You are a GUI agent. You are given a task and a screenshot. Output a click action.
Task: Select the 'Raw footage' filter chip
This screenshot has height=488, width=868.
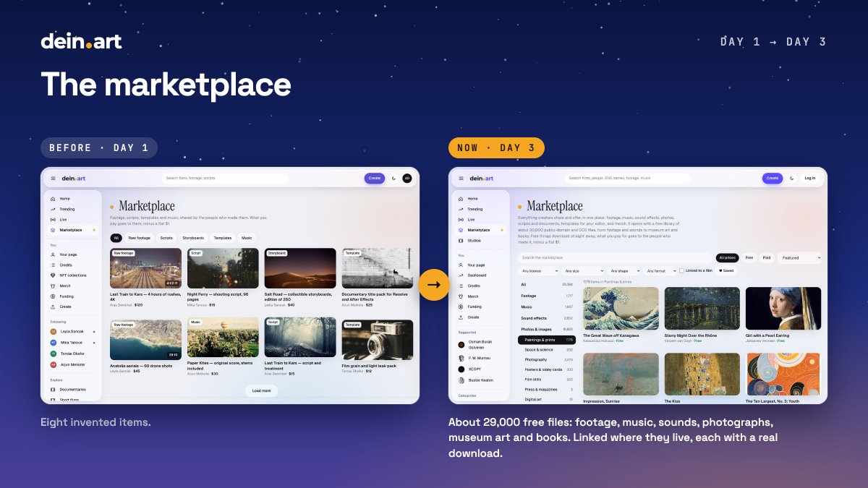point(139,238)
